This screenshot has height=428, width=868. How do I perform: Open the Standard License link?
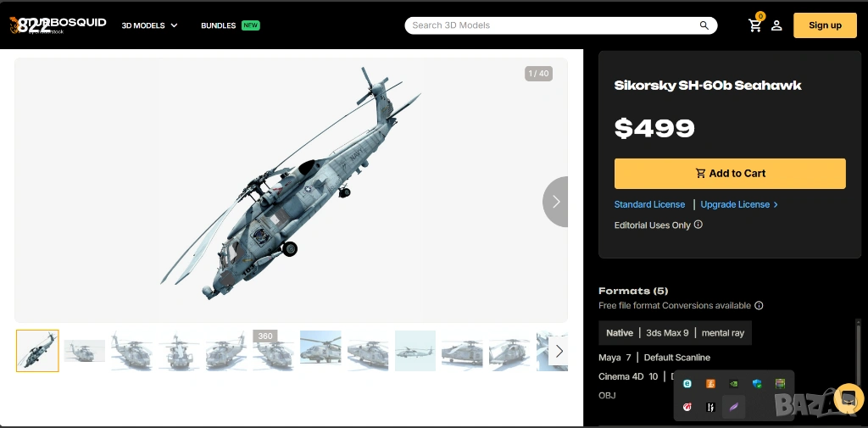click(x=649, y=204)
